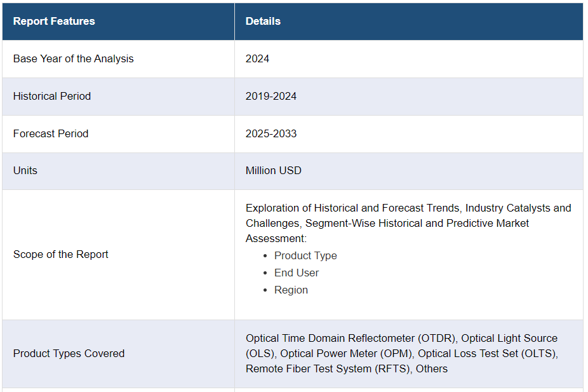
Task: Select the Units row label
Action: [x=25, y=170]
